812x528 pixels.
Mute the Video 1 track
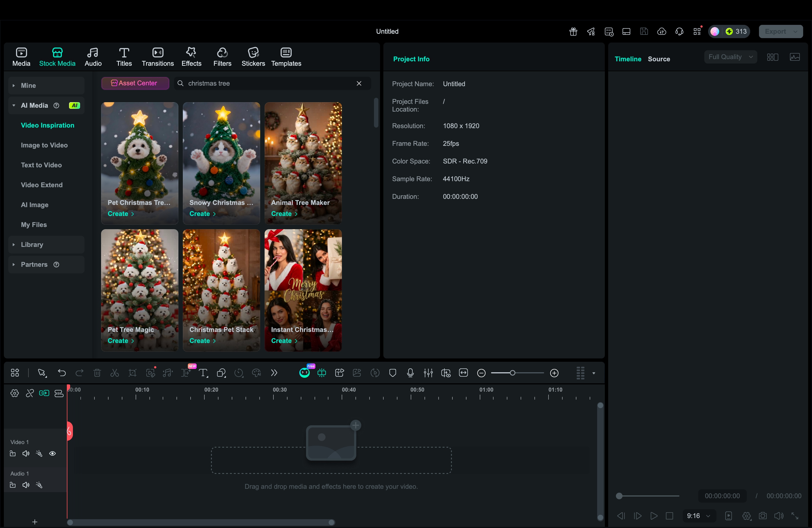coord(26,454)
